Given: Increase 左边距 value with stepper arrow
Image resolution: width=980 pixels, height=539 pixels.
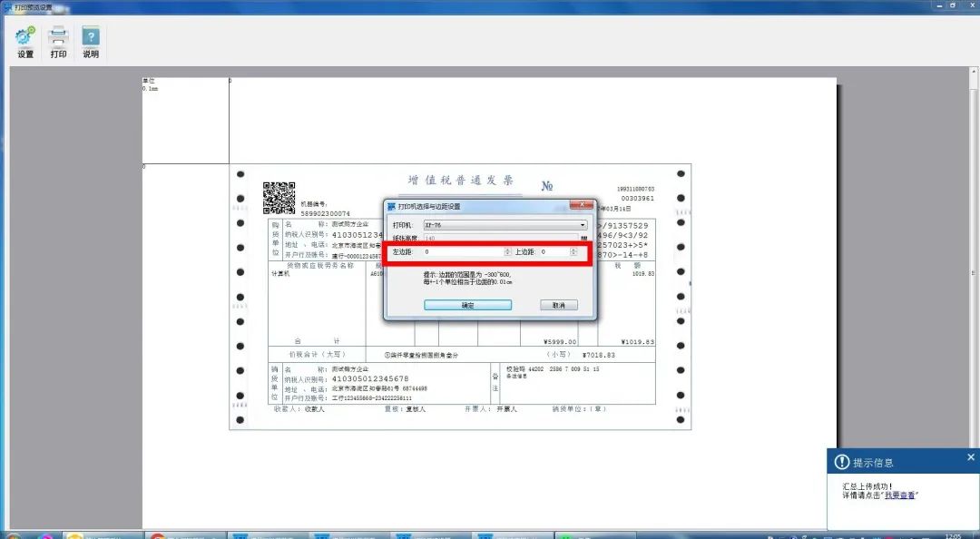Looking at the screenshot, I should tap(505, 250).
